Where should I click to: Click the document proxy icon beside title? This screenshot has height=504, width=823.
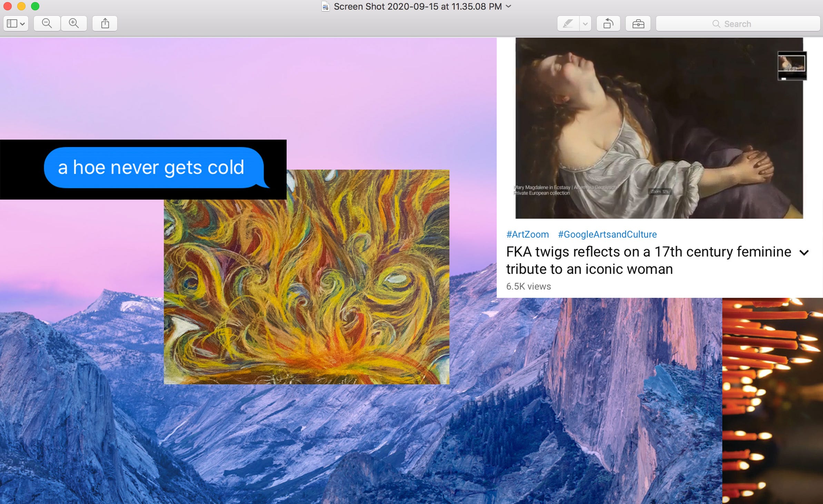point(325,7)
